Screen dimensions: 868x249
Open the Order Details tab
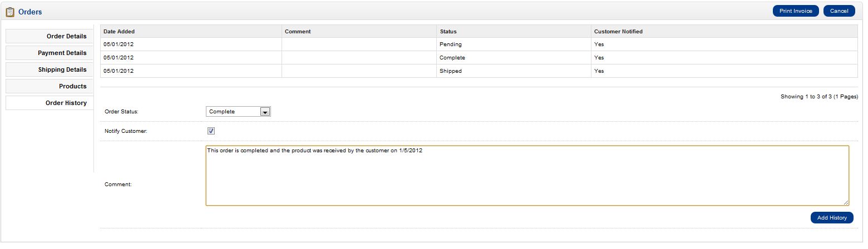pos(49,36)
